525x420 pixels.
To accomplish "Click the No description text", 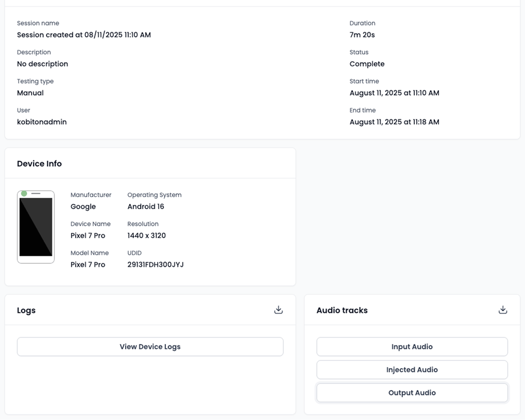I will click(43, 64).
